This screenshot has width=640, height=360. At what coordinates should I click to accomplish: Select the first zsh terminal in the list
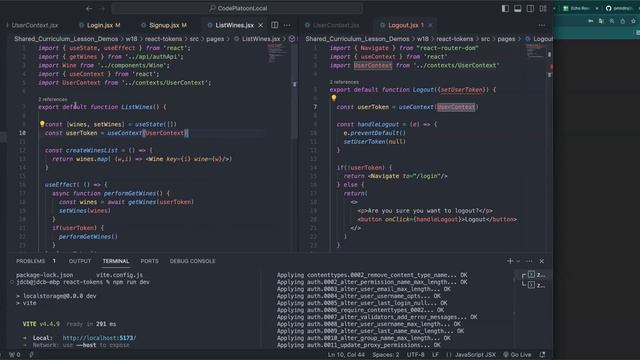(x=536, y=275)
